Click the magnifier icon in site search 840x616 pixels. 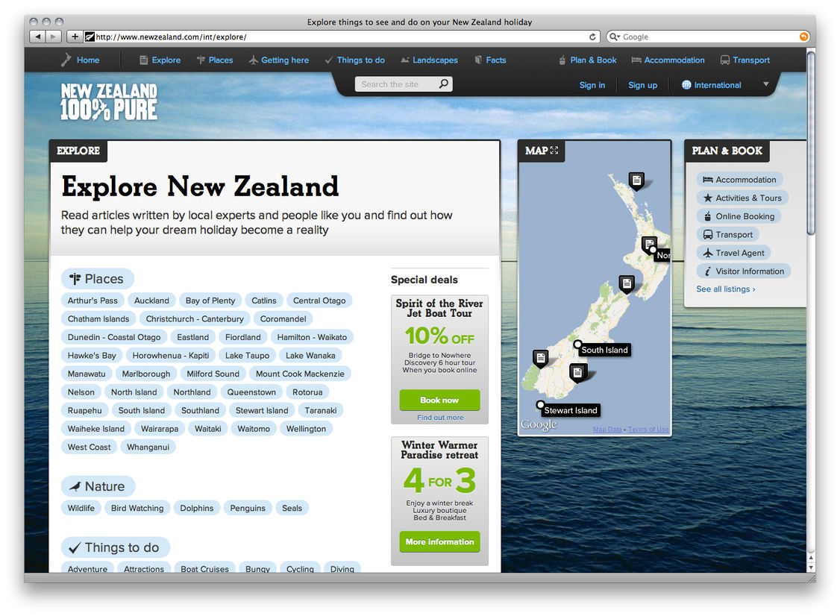tap(443, 84)
